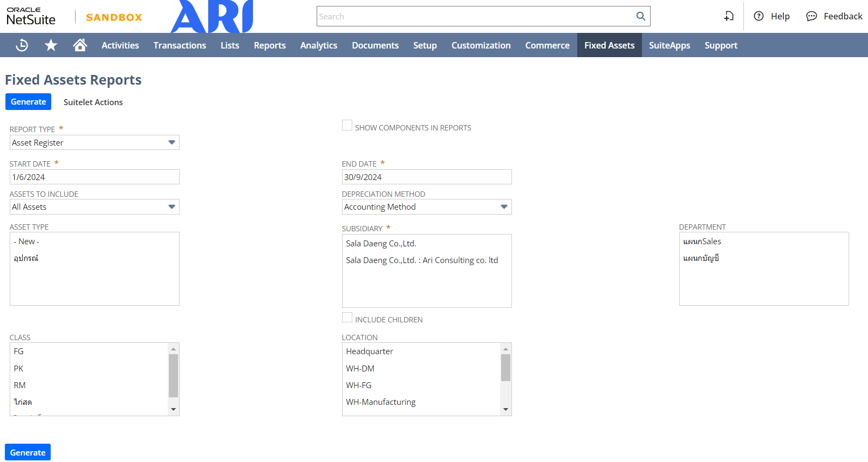This screenshot has height=462, width=868.
Task: Click the Feedback link
Action: 843,16
